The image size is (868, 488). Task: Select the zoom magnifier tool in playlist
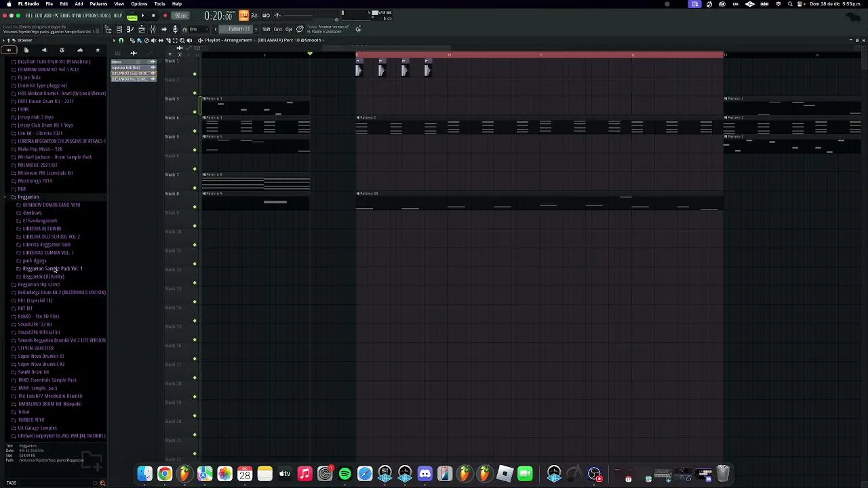182,40
